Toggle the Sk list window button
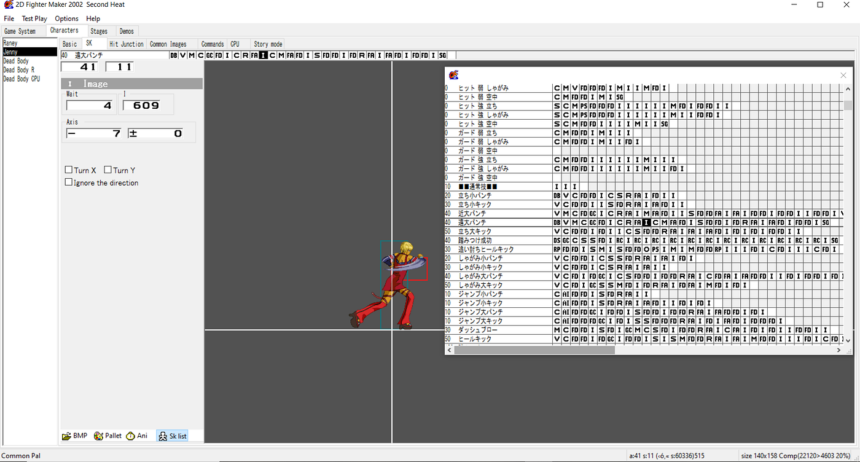 (173, 436)
